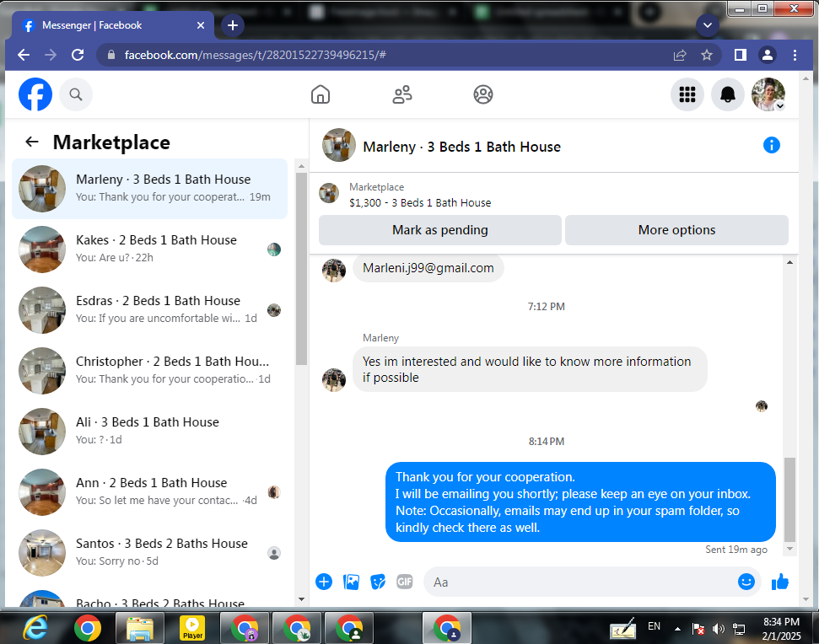Image resolution: width=819 pixels, height=644 pixels.
Task: Open the account profile picture menu
Action: point(768,94)
